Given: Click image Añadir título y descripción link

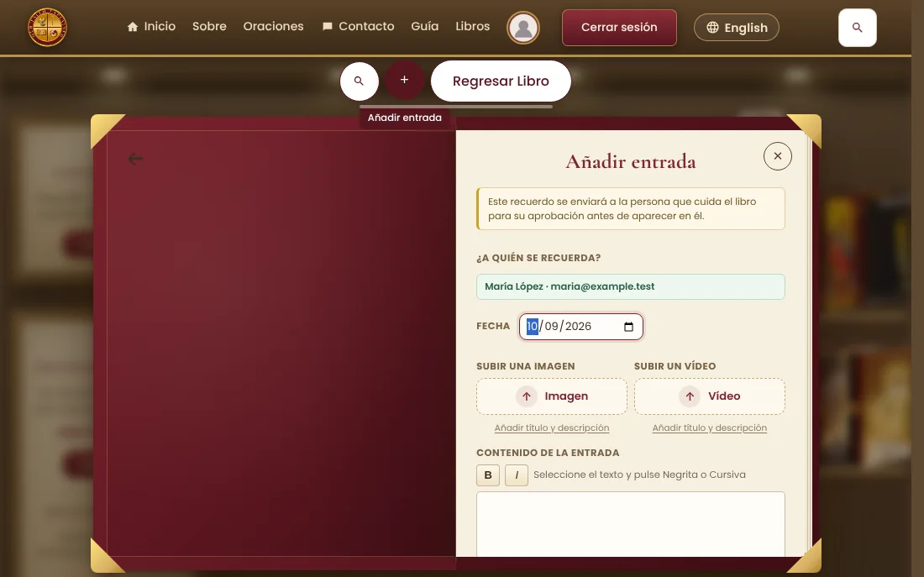Looking at the screenshot, I should click(552, 428).
